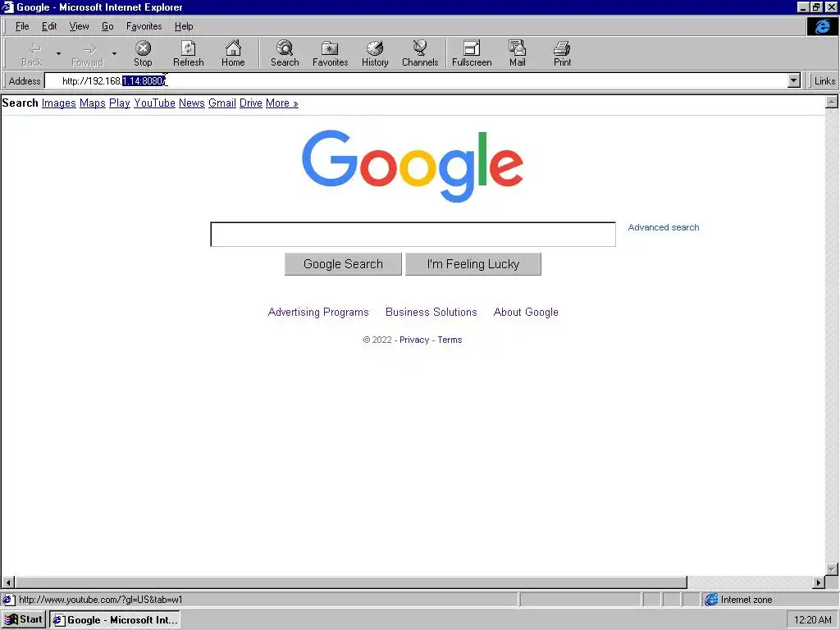Click the horizontal scrollbar right arrow
Image resolution: width=840 pixels, height=630 pixels.
click(x=819, y=582)
